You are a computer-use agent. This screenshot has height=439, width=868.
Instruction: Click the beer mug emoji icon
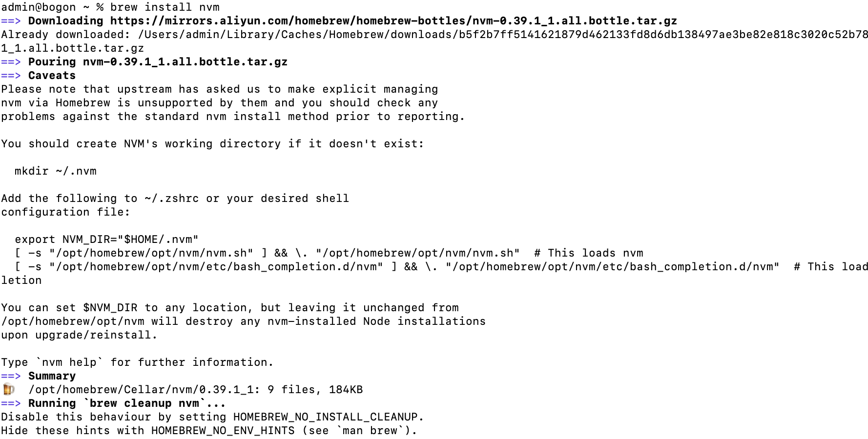tap(9, 389)
